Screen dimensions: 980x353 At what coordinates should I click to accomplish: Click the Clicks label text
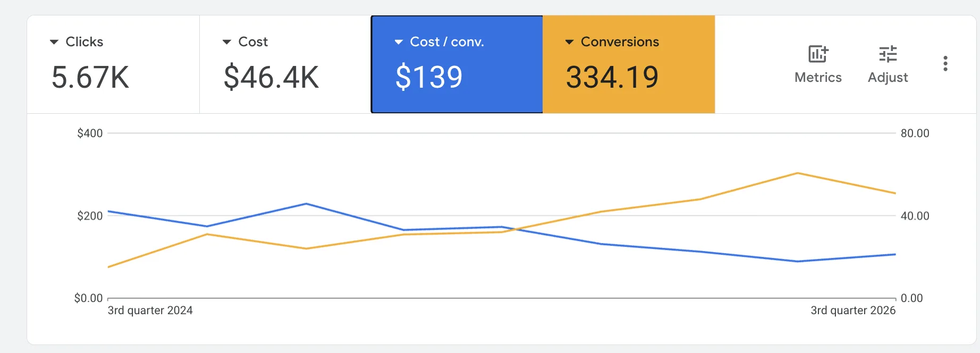[85, 42]
